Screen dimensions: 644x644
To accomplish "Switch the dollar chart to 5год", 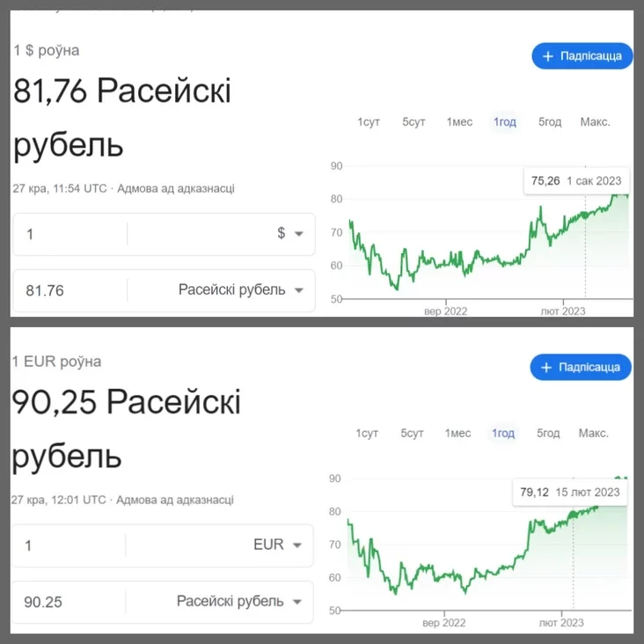I will [x=550, y=122].
